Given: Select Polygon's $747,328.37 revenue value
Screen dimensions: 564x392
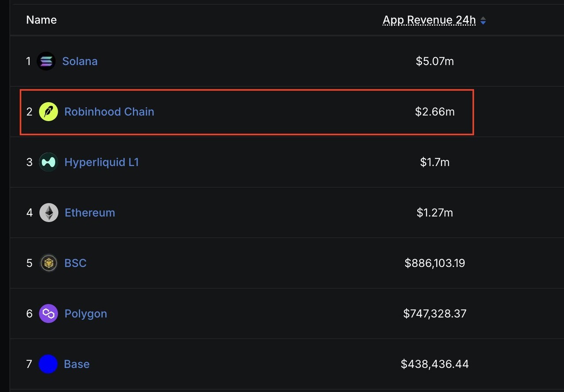Looking at the screenshot, I should [435, 314].
